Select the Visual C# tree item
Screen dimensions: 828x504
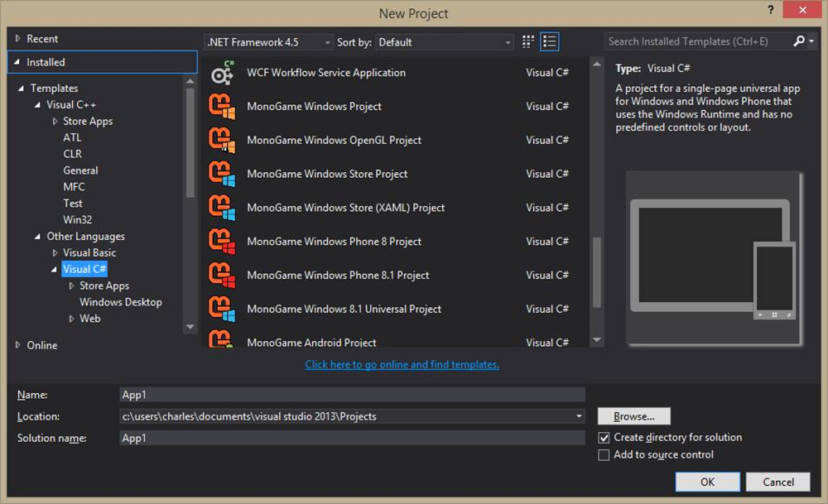pyautogui.click(x=84, y=269)
